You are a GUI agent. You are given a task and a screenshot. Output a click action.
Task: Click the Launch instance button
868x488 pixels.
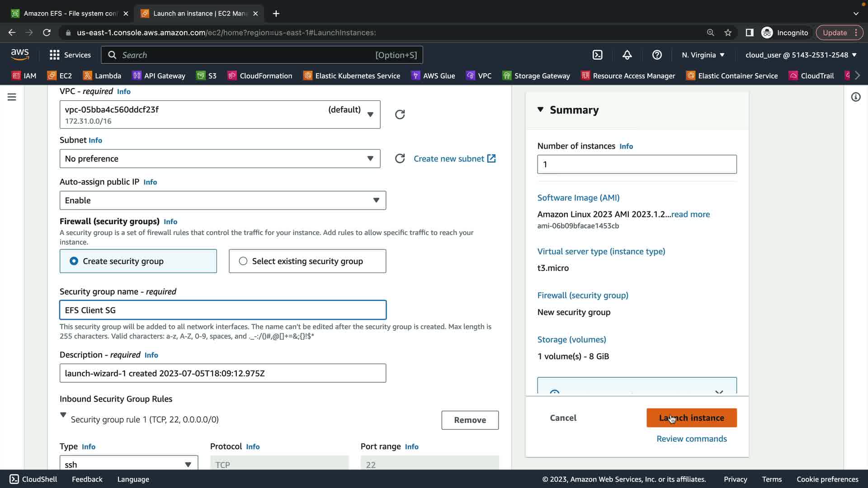pyautogui.click(x=691, y=418)
